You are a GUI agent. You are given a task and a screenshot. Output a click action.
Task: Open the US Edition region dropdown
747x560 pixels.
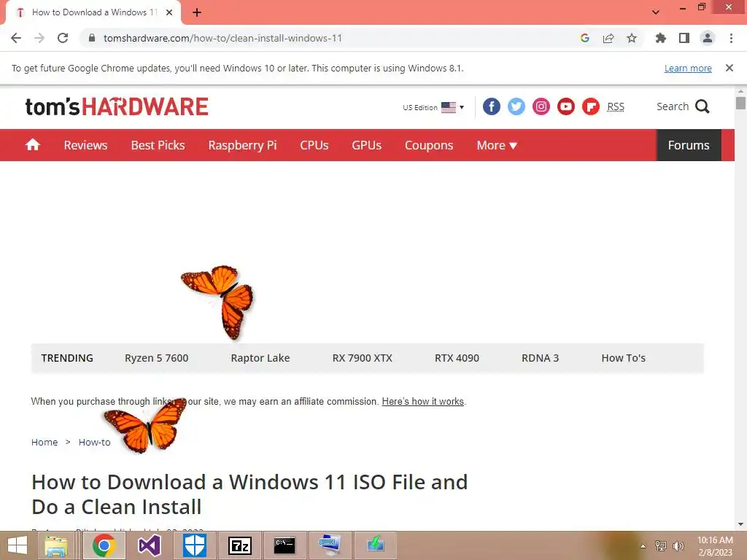tap(433, 107)
